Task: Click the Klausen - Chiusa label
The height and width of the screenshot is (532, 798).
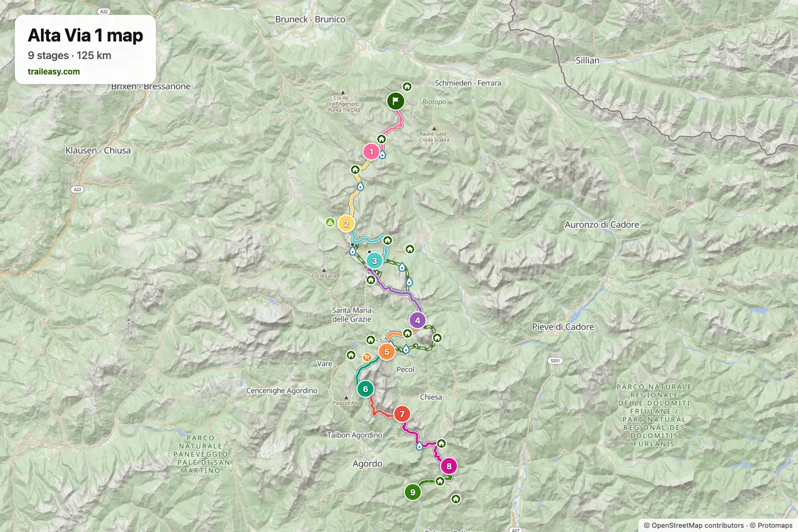Action: (98, 150)
